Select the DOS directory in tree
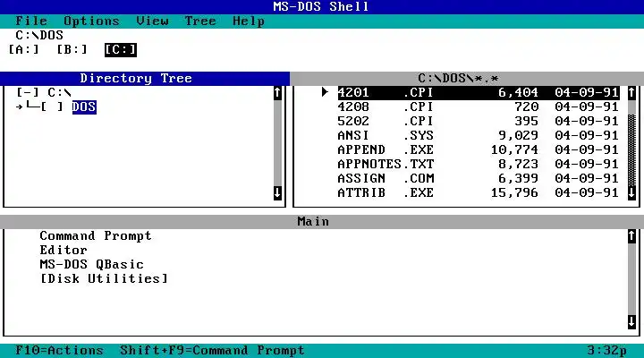 coord(84,107)
